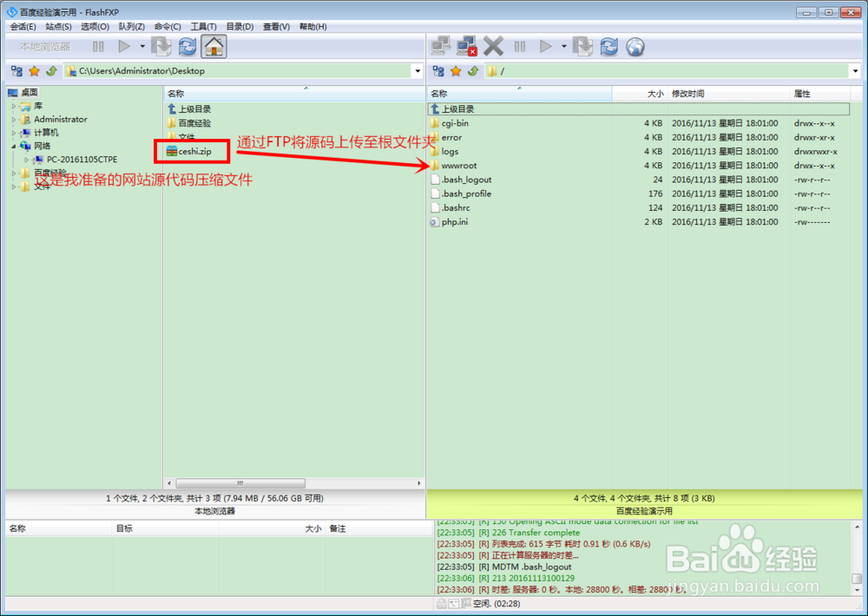This screenshot has width=868, height=616.
Task: Open the 查看(V) menu
Action: (276, 27)
